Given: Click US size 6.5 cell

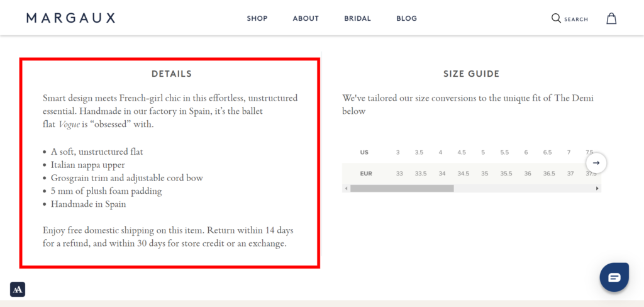Looking at the screenshot, I should click(x=548, y=152).
